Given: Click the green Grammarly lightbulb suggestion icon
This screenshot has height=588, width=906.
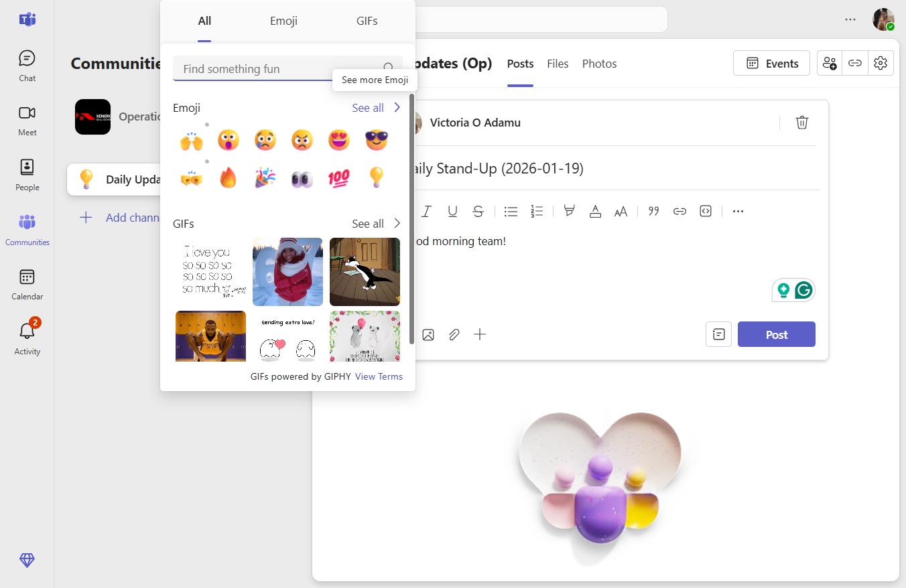Looking at the screenshot, I should point(783,290).
